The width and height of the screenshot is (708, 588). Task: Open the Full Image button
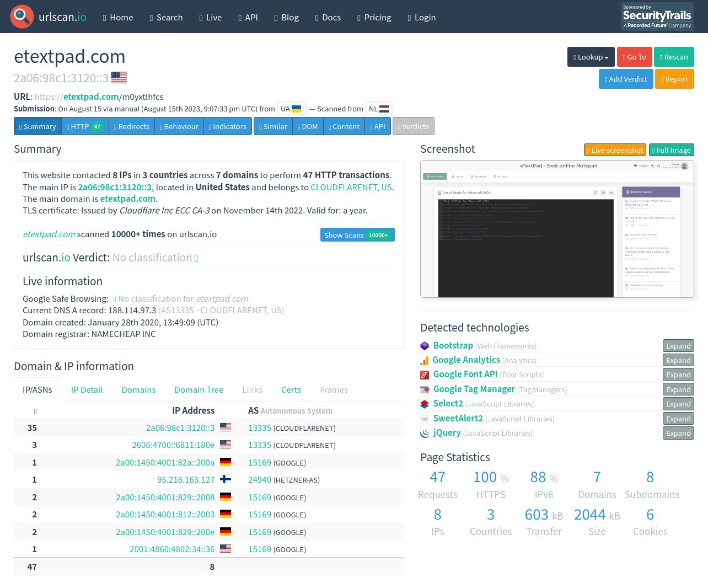point(671,150)
